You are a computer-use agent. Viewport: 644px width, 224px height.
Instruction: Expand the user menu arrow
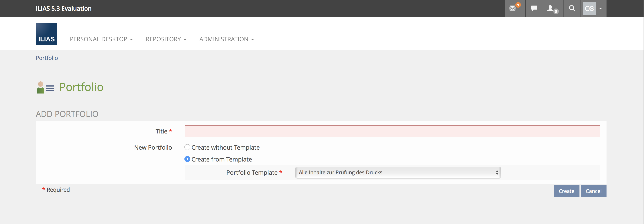click(x=601, y=9)
